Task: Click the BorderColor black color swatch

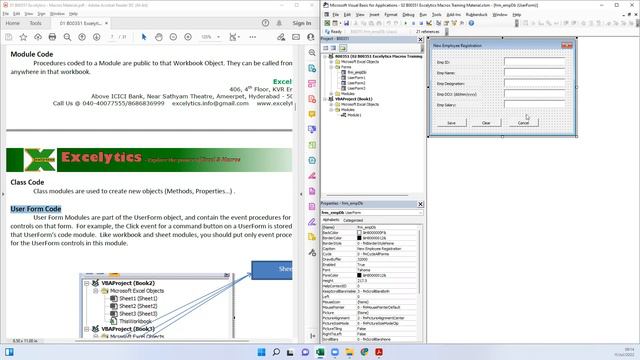Action: [x=359, y=238]
